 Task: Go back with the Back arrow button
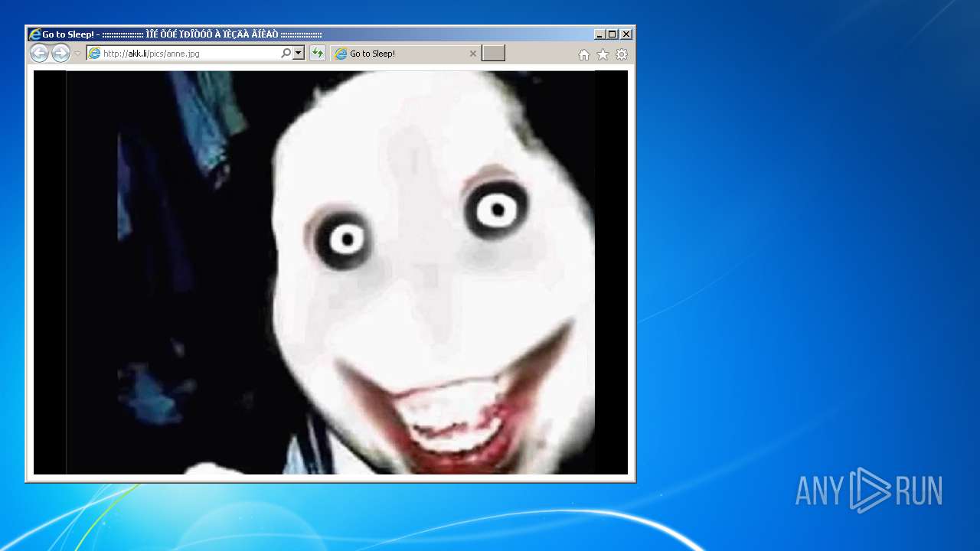click(x=39, y=54)
